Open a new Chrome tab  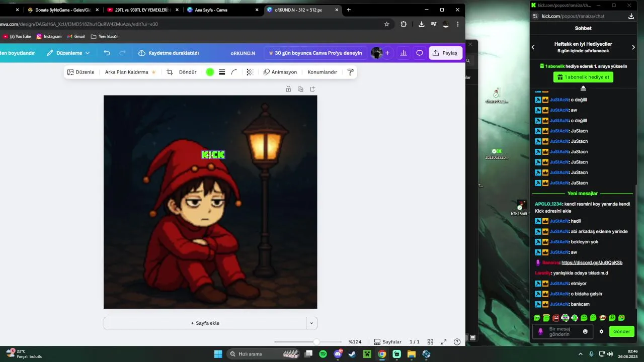coord(349,10)
